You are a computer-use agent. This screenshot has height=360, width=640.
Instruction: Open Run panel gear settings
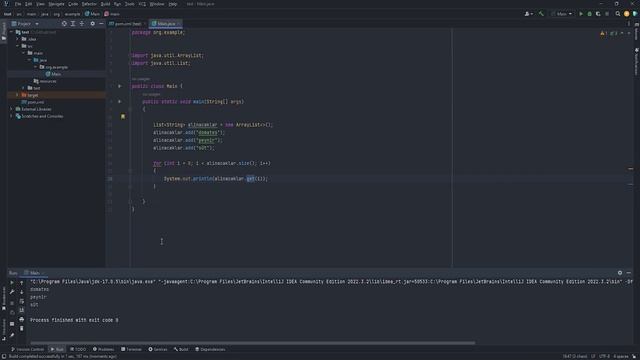(620, 273)
